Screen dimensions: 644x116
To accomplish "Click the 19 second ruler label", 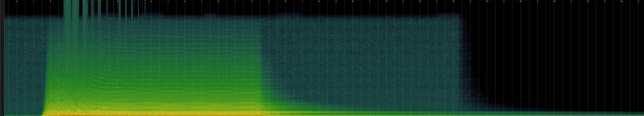I will coord(638,1).
